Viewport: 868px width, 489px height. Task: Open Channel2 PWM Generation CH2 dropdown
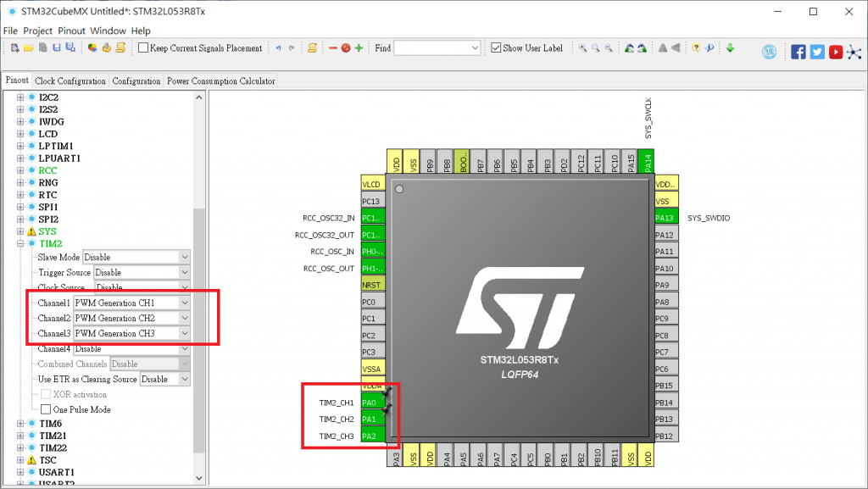[x=131, y=318]
